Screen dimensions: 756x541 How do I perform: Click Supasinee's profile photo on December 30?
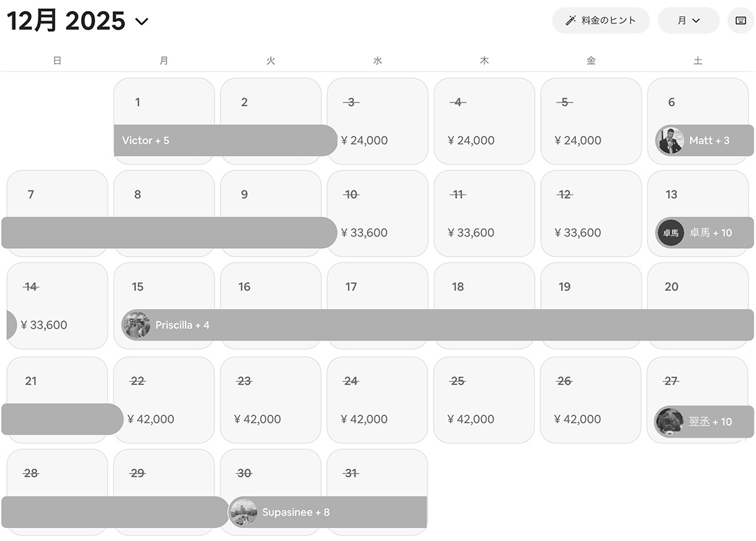click(243, 512)
